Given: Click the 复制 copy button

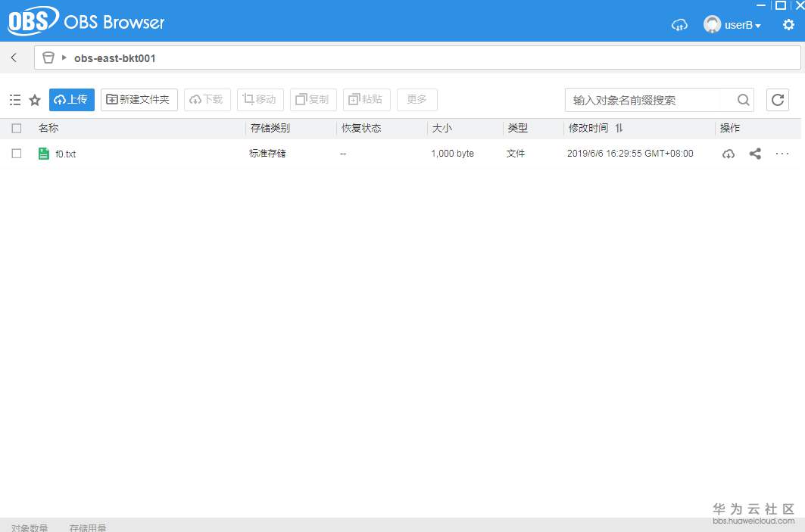Looking at the screenshot, I should click(314, 100).
